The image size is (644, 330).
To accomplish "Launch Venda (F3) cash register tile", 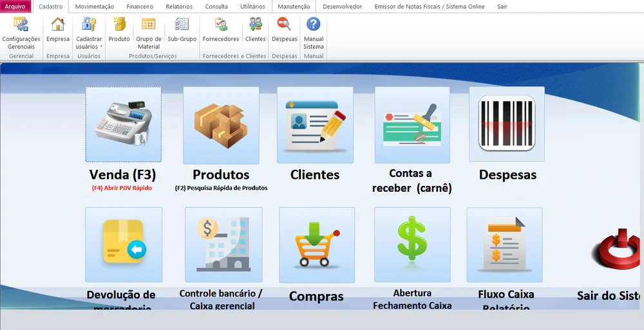I will 123,124.
